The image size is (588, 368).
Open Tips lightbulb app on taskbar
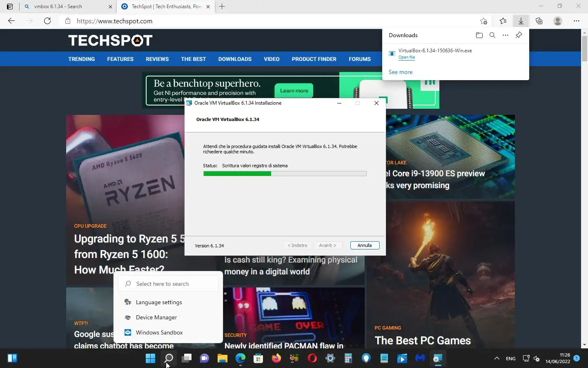click(x=366, y=359)
